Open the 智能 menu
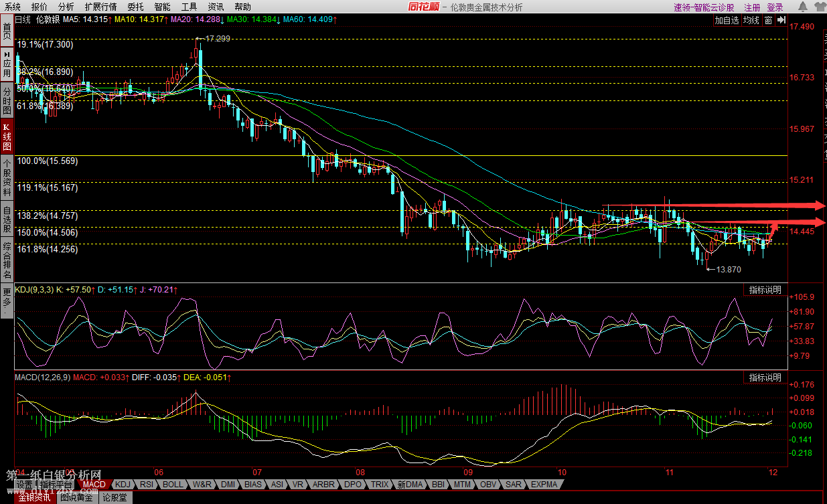The image size is (827, 504). click(162, 7)
